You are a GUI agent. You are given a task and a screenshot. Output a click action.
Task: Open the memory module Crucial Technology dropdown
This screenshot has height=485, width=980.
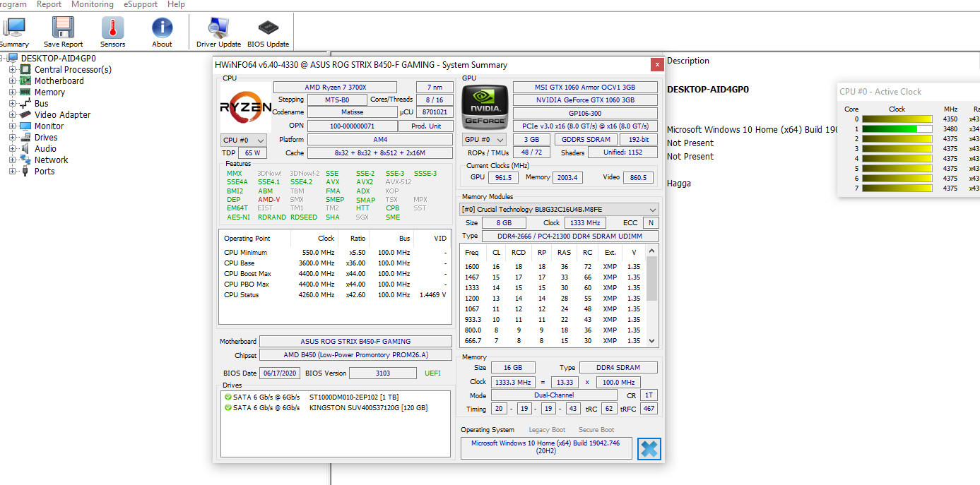point(559,210)
